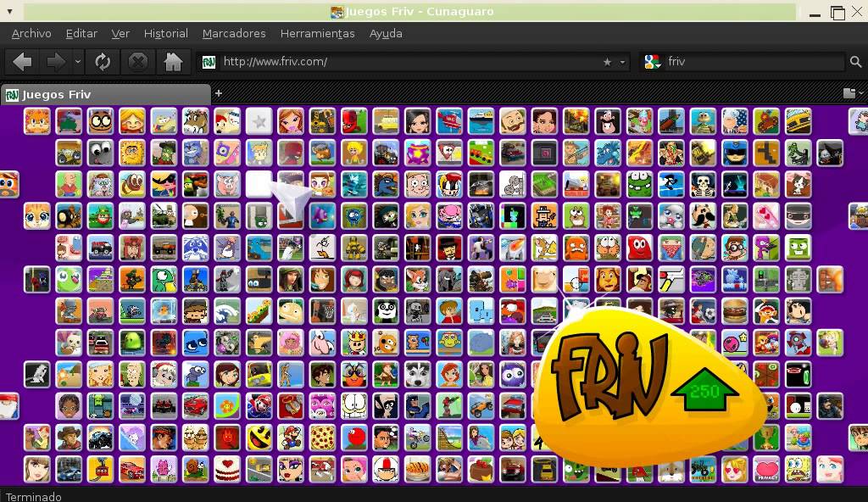
Task: Click the green 250 arrow on Friv logo
Action: [x=704, y=389]
